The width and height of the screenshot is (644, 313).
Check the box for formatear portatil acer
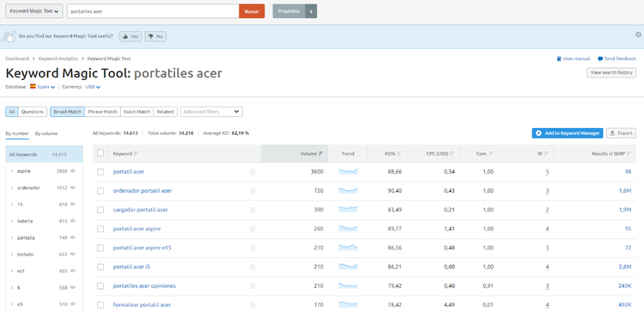tap(100, 304)
